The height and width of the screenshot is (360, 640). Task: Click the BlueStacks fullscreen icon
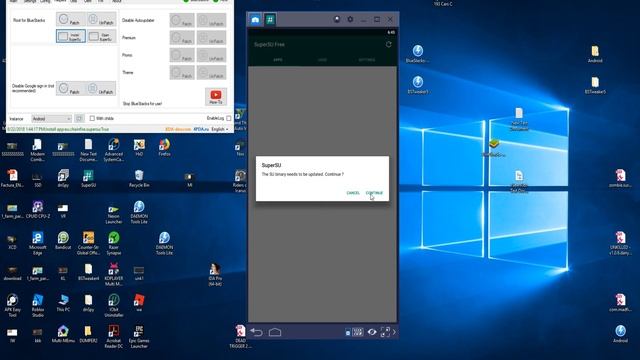click(385, 332)
